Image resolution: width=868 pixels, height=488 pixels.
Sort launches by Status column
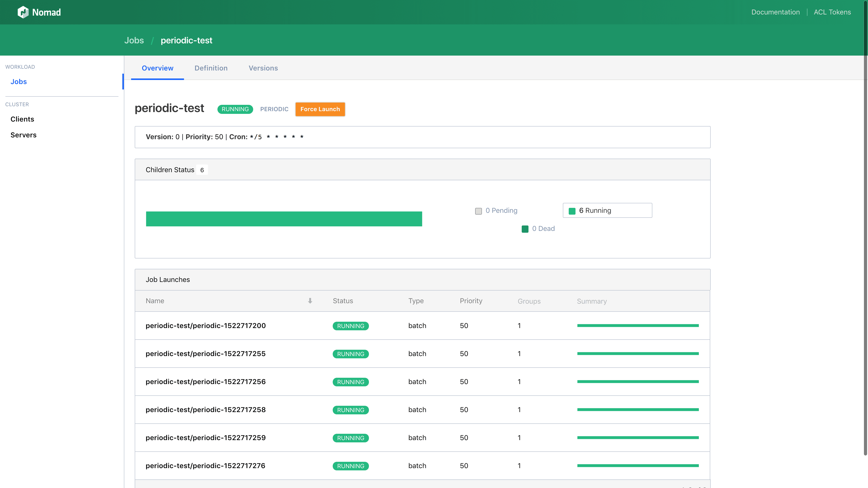point(343,301)
